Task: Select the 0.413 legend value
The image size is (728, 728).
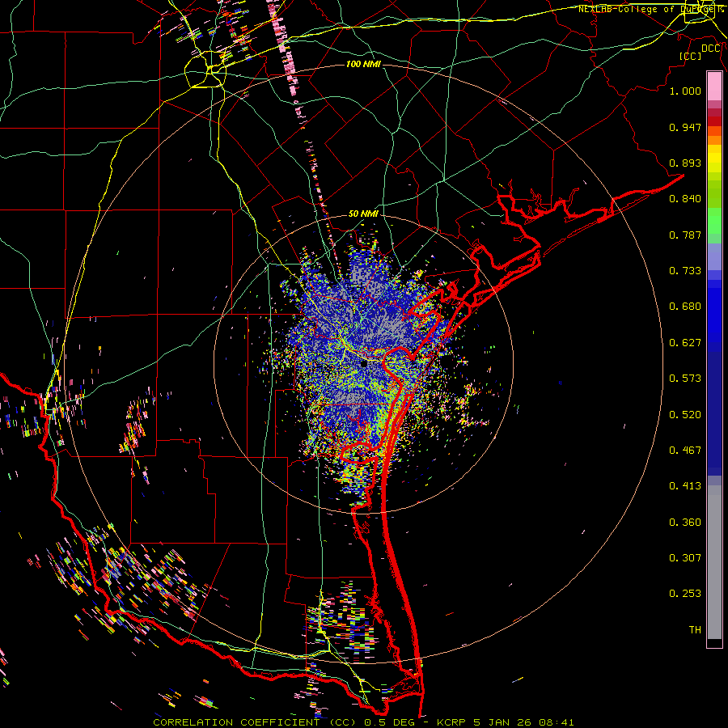Action: 685,486
